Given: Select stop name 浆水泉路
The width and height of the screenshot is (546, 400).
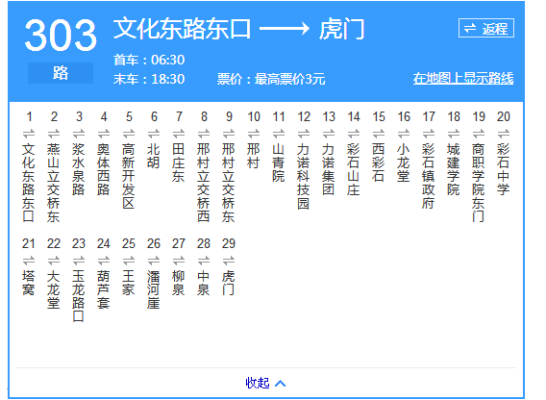Looking at the screenshot, I should (x=79, y=169).
